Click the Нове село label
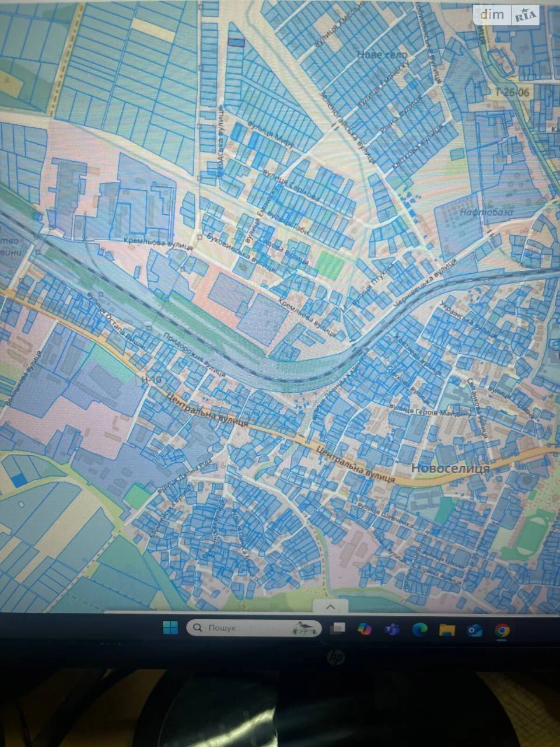 382,54
